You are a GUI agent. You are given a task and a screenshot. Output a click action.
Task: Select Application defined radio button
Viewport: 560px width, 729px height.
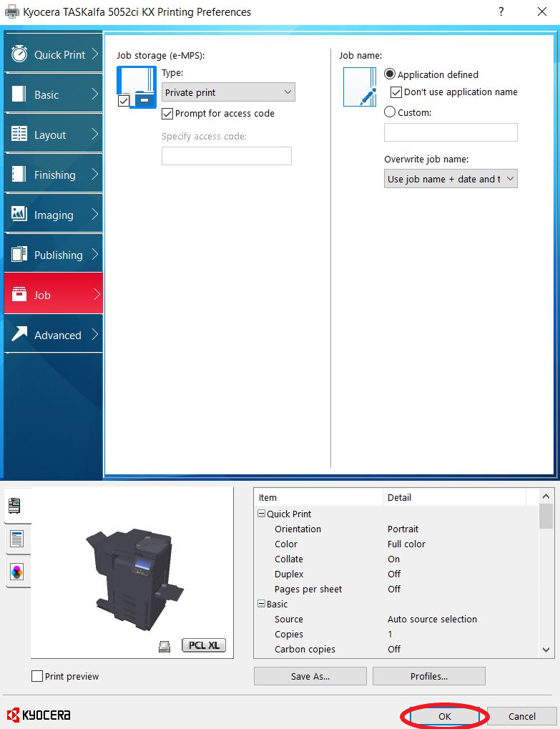click(390, 74)
